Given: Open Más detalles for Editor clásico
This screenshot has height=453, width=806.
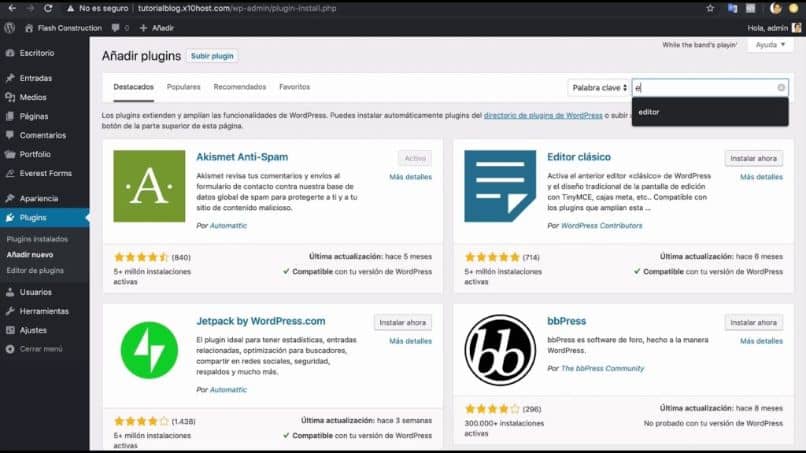Looking at the screenshot, I should [761, 177].
